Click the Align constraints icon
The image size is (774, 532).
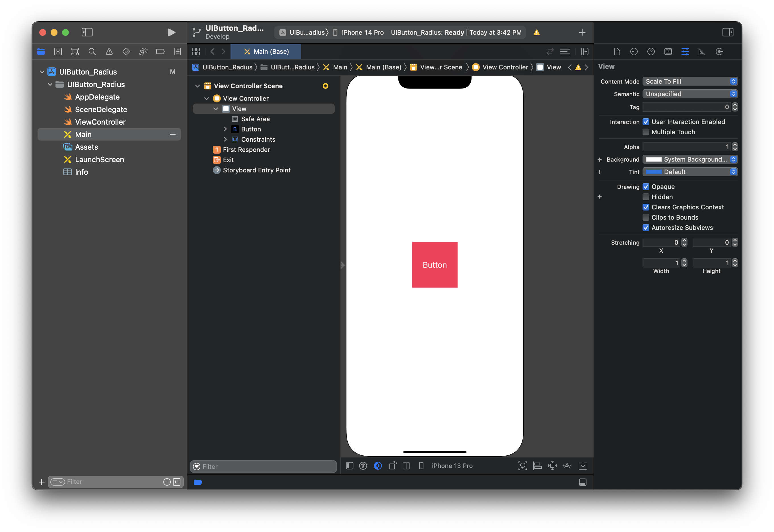(x=537, y=466)
